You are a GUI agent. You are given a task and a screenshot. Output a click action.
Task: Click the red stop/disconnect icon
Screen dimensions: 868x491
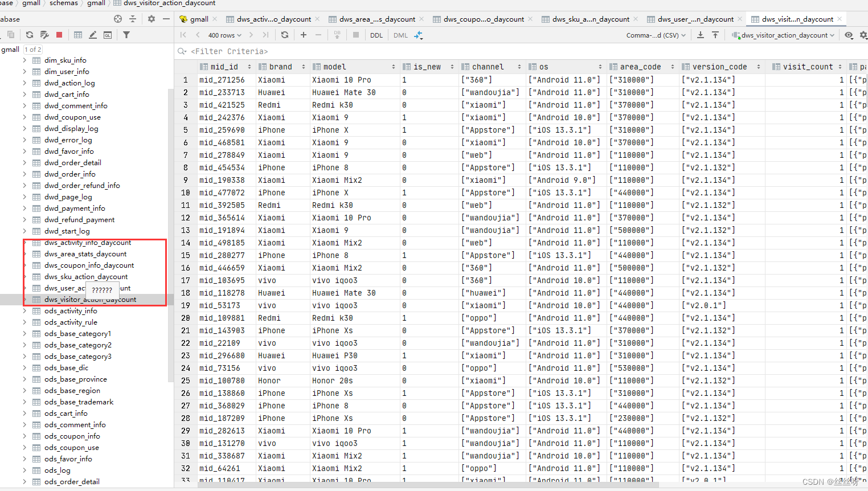click(59, 35)
